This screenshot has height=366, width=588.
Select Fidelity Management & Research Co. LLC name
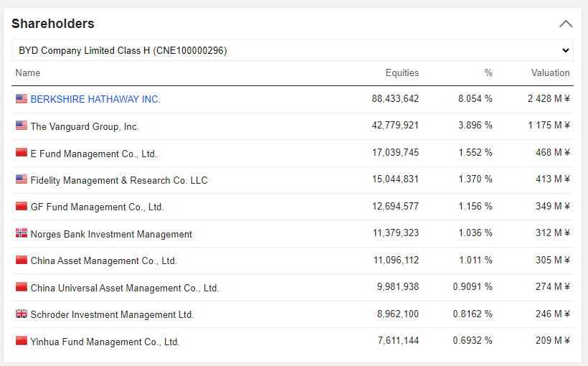pos(119,181)
